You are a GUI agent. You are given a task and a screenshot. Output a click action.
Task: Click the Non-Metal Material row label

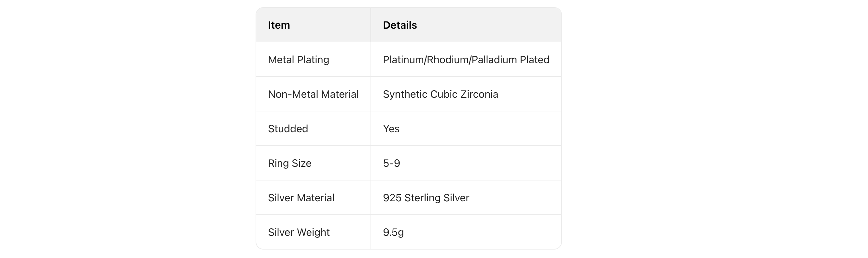click(x=313, y=94)
